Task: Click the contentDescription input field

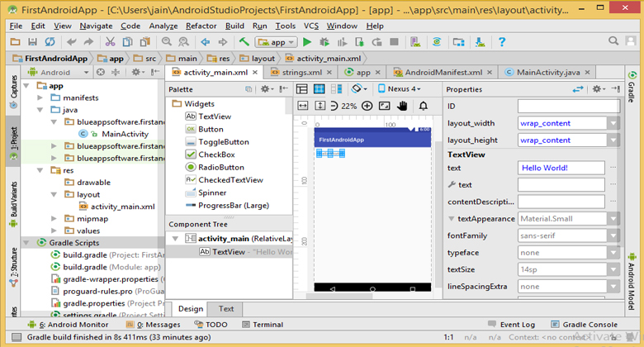Action: 561,202
